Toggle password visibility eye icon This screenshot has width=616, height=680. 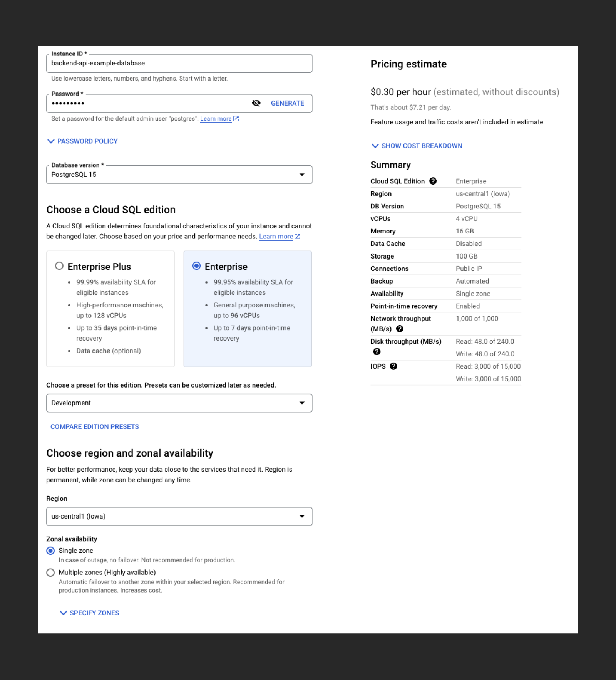pos(256,103)
